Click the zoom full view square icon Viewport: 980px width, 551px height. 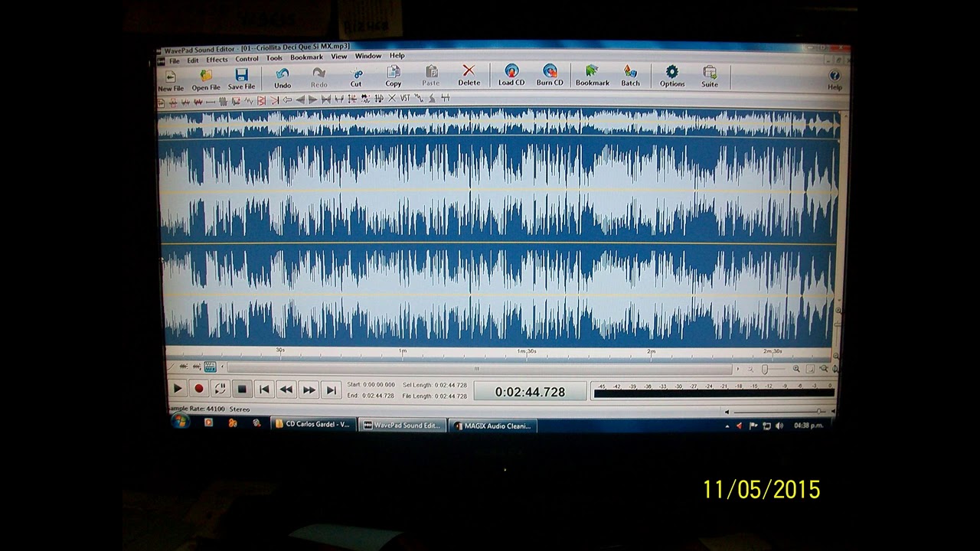tap(810, 369)
